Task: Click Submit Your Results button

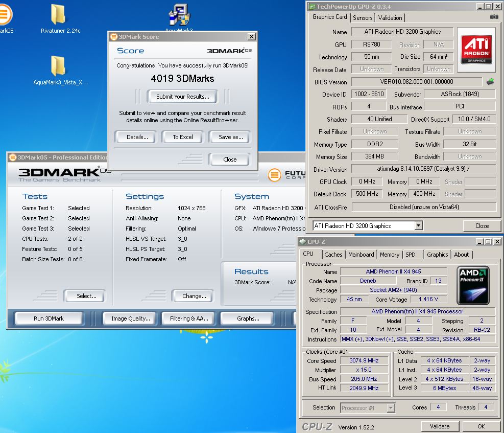Action: 183,97
